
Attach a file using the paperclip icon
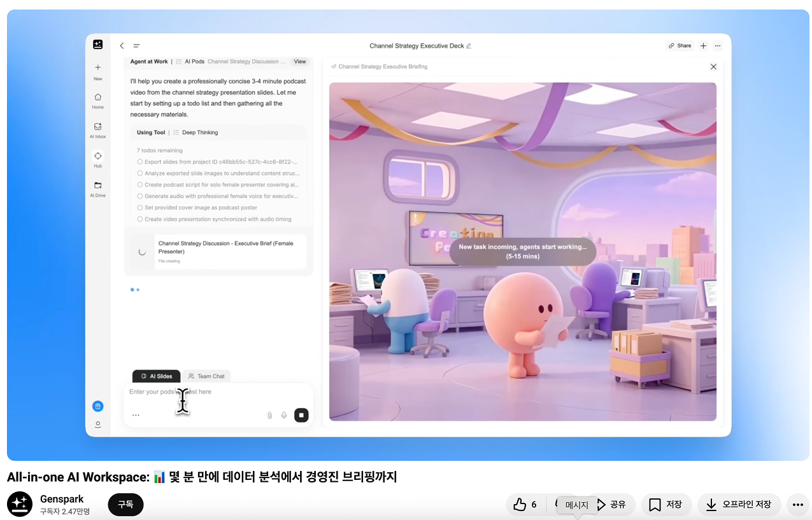tap(269, 414)
